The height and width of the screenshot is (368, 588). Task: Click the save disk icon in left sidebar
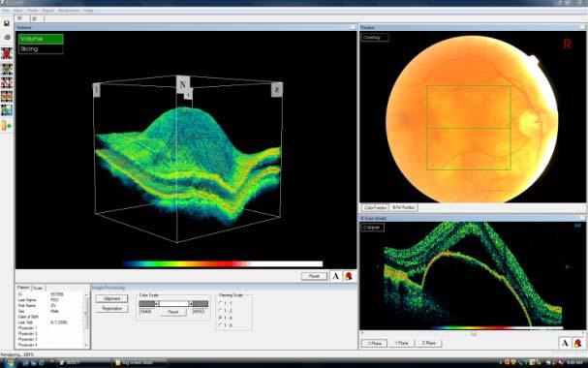tap(7, 23)
